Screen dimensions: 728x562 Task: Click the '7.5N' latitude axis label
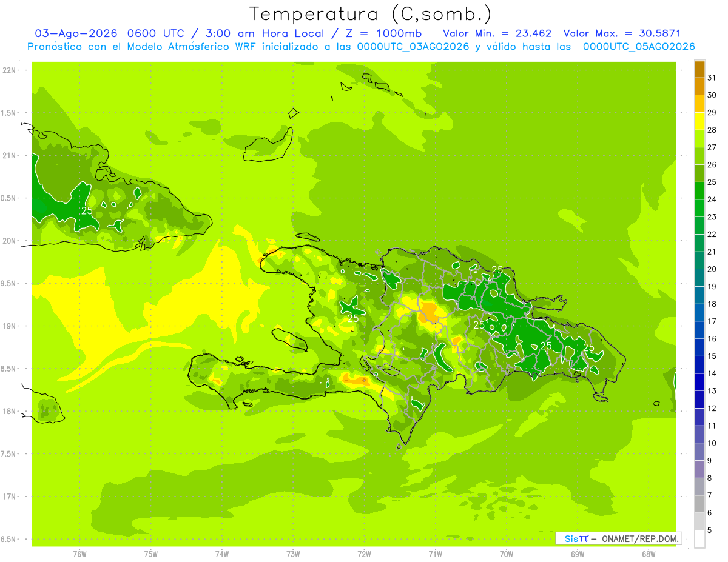point(8,454)
